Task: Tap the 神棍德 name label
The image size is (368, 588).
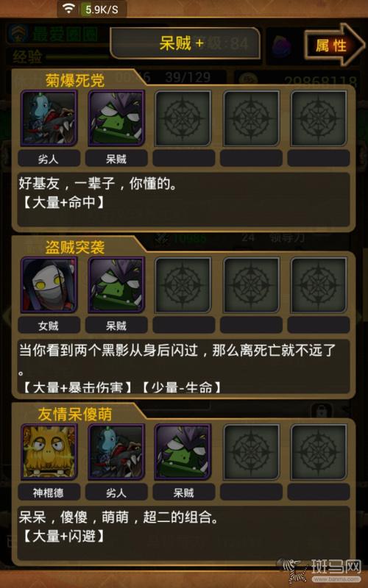Action: pos(49,492)
